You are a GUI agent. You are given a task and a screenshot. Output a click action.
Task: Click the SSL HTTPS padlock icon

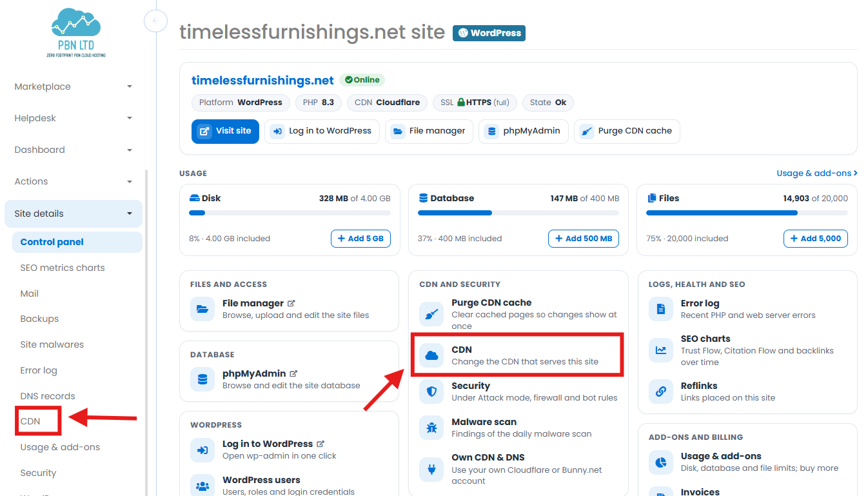[461, 102]
